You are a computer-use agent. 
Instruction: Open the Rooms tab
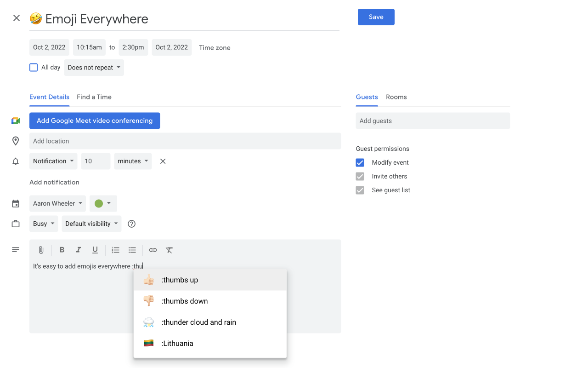click(396, 97)
